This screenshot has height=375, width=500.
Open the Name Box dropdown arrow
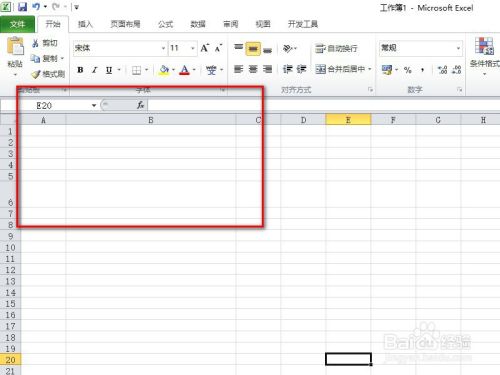pyautogui.click(x=94, y=106)
